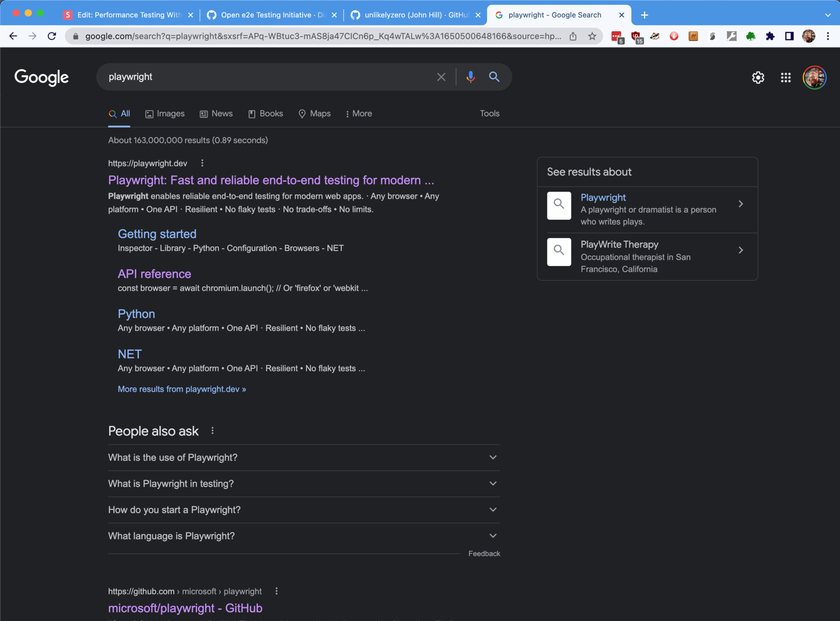Open Google settings gear icon

coord(758,77)
